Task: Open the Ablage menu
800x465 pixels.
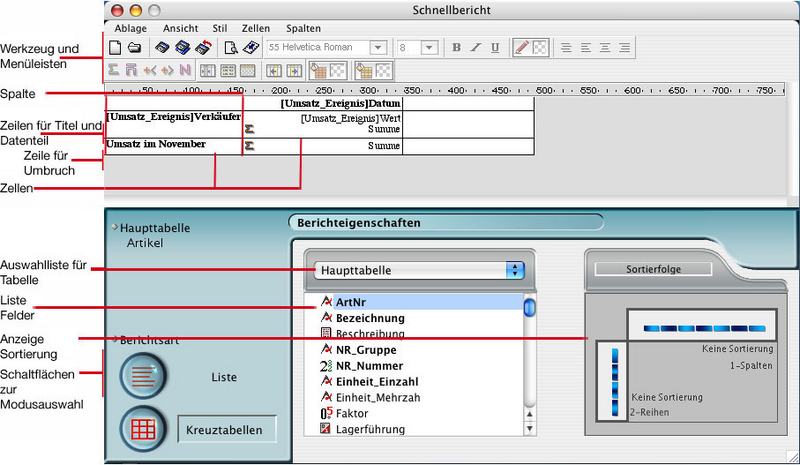Action: (x=130, y=28)
